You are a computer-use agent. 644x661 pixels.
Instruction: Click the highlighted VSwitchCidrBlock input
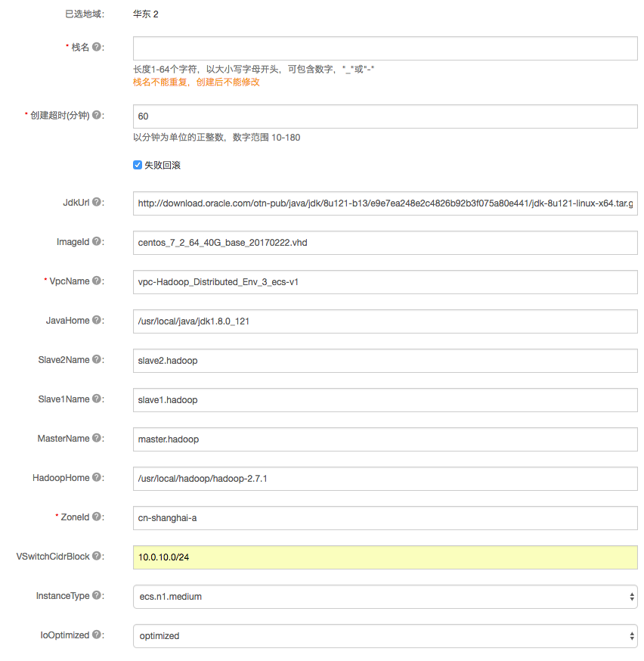coord(385,557)
